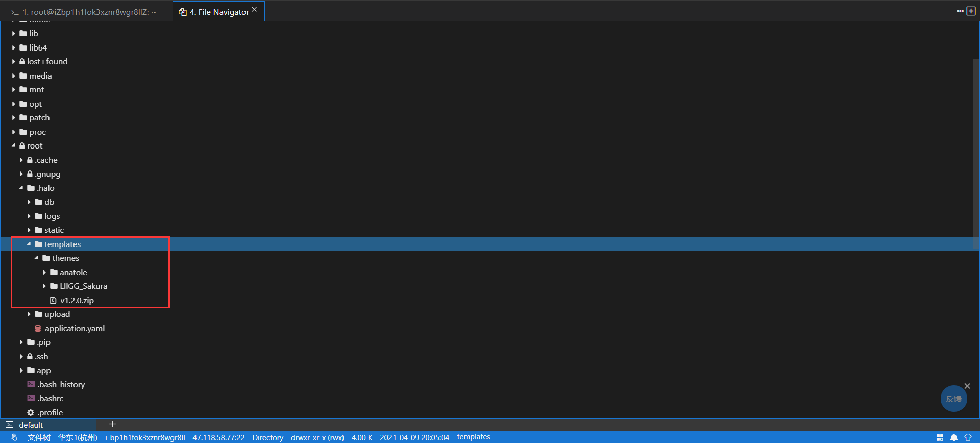Click 文件树 in the status bar
This screenshot has height=443, width=980.
[39, 437]
